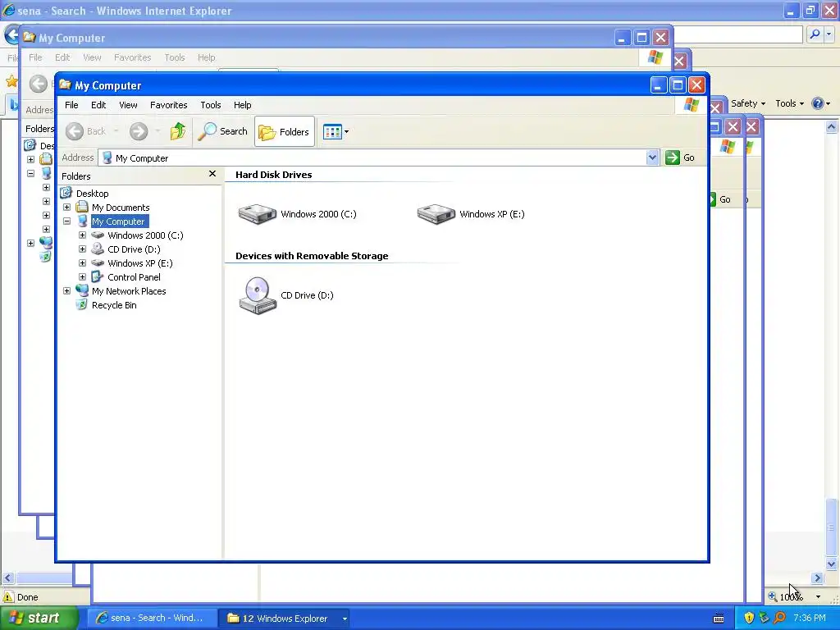Image resolution: width=840 pixels, height=630 pixels.
Task: Select the Windows XP (E:) drive icon
Action: coord(436,214)
